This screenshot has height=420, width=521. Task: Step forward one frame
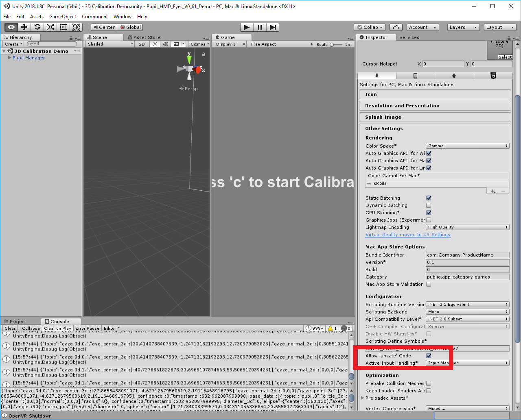pyautogui.click(x=273, y=27)
